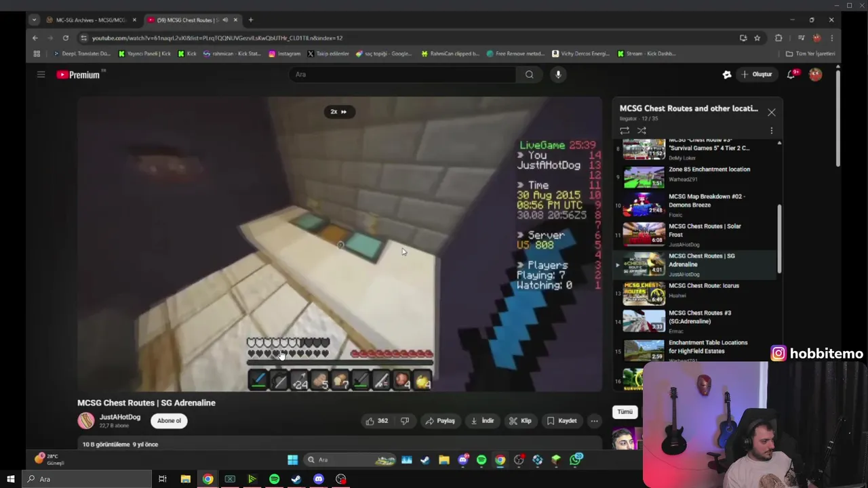
Task: Open Spotify from bottom taskbar
Action: (x=274, y=479)
